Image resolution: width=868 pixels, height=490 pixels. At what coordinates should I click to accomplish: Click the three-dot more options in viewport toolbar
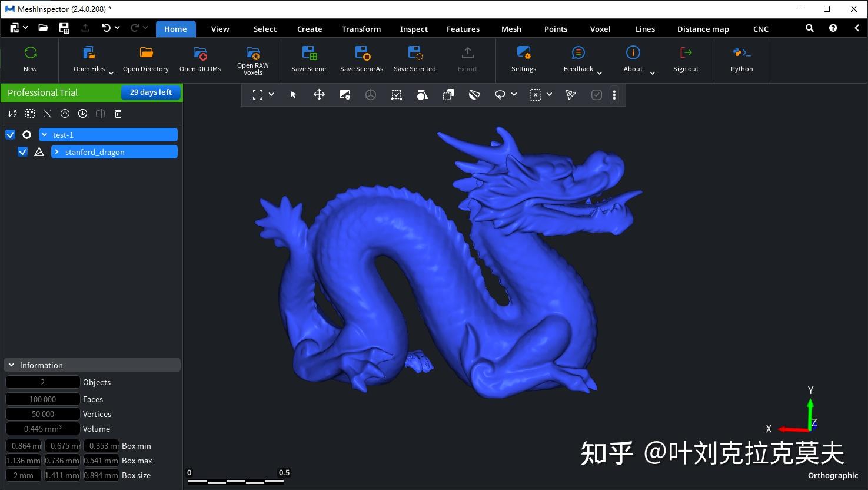(x=614, y=95)
